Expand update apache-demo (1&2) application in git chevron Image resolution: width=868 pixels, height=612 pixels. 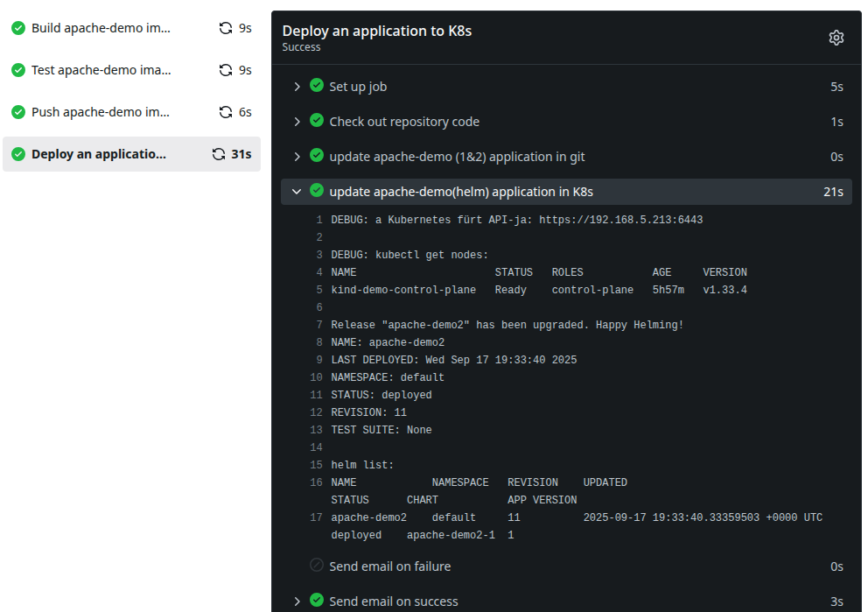pyautogui.click(x=297, y=157)
